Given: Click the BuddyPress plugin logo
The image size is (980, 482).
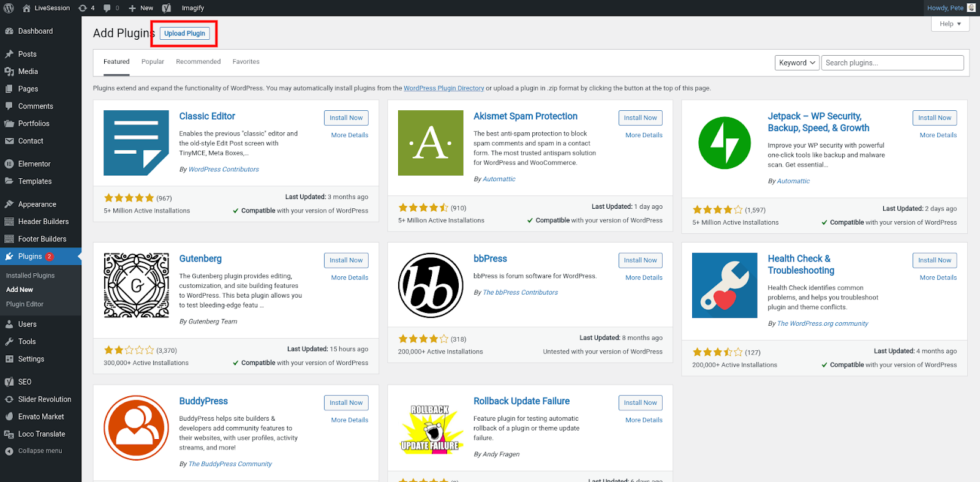Looking at the screenshot, I should click(x=136, y=427).
